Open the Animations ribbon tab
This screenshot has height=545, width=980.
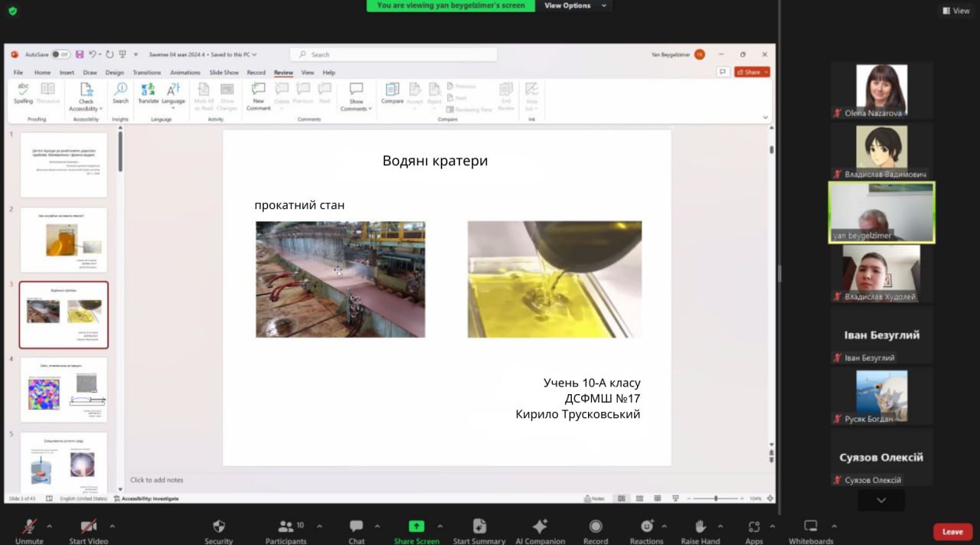(x=185, y=73)
